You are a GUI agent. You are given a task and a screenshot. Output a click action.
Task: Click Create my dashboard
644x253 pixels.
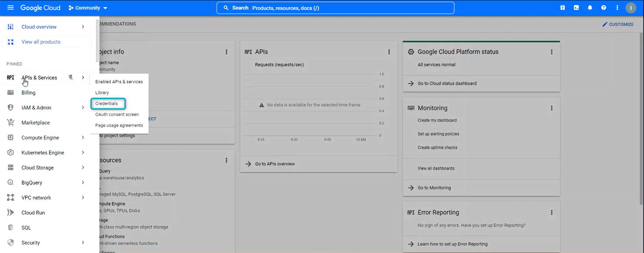[x=437, y=120]
